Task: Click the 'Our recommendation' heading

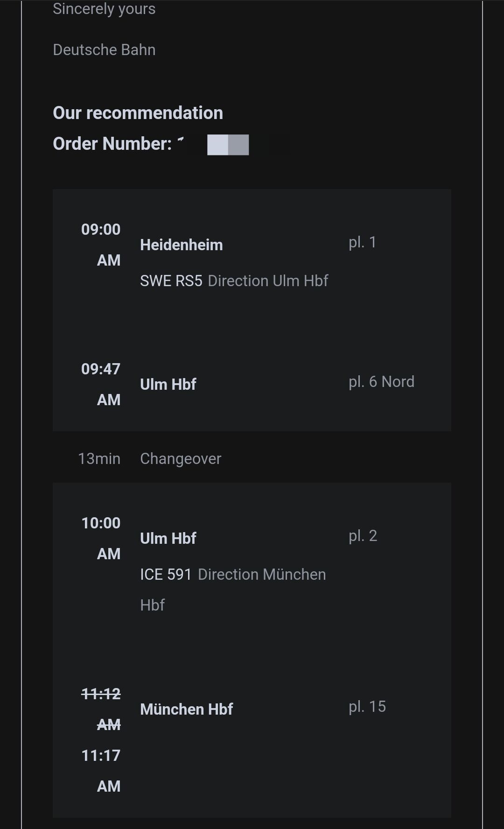Action: click(138, 113)
